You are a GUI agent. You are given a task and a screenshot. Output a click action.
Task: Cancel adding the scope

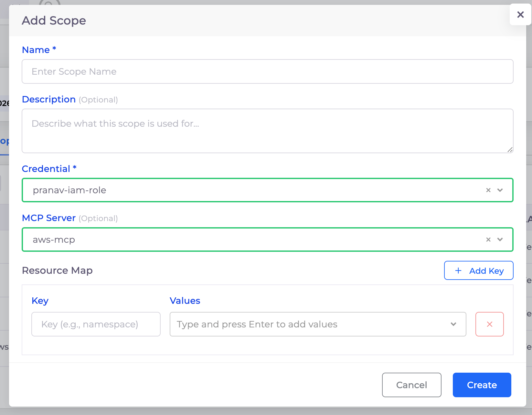pos(411,385)
